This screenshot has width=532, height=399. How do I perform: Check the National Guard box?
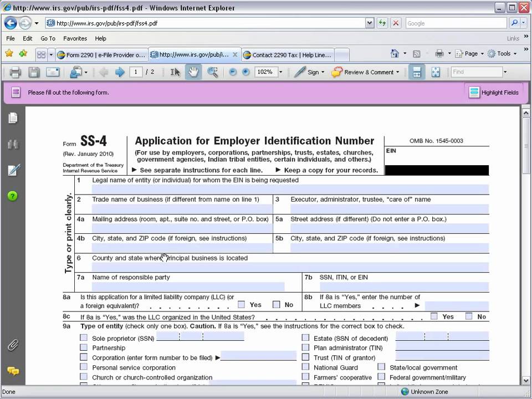coord(306,367)
